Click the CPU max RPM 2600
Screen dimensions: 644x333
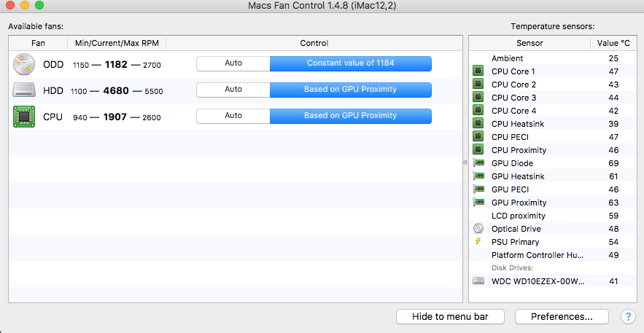pos(152,117)
